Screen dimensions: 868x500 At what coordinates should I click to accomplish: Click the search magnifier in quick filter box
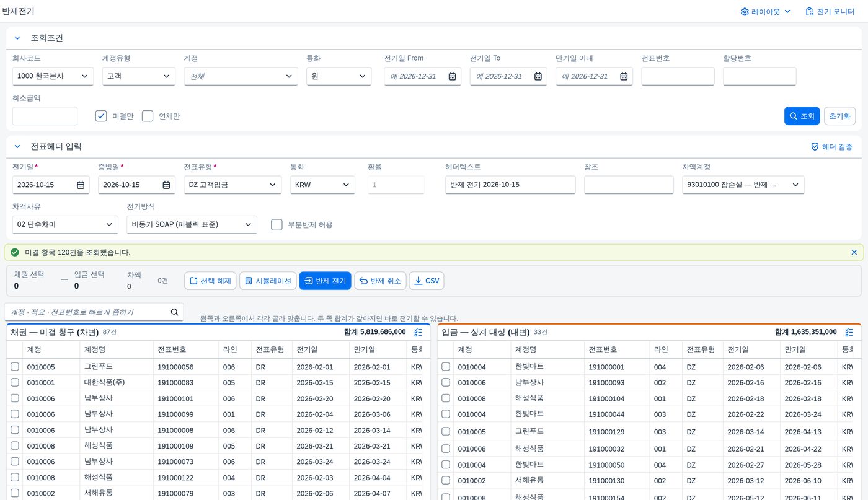pyautogui.click(x=174, y=312)
